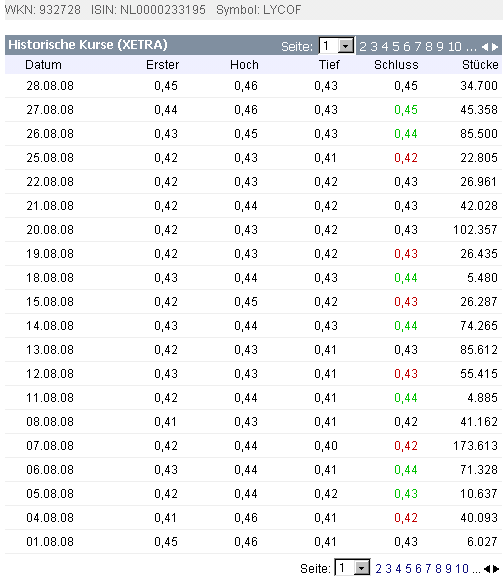The height and width of the screenshot is (581, 503).
Task: Click the volume value 173.613
Action: [x=475, y=445]
